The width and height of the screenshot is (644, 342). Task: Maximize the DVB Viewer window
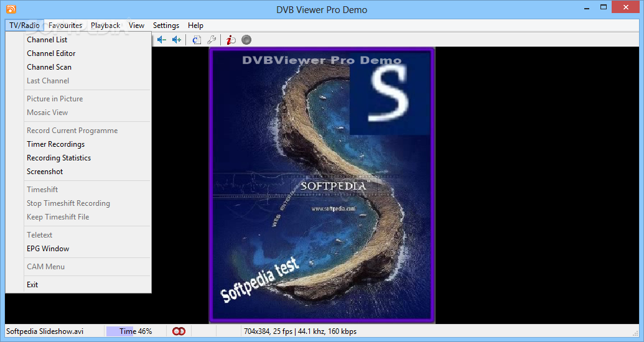pyautogui.click(x=604, y=7)
